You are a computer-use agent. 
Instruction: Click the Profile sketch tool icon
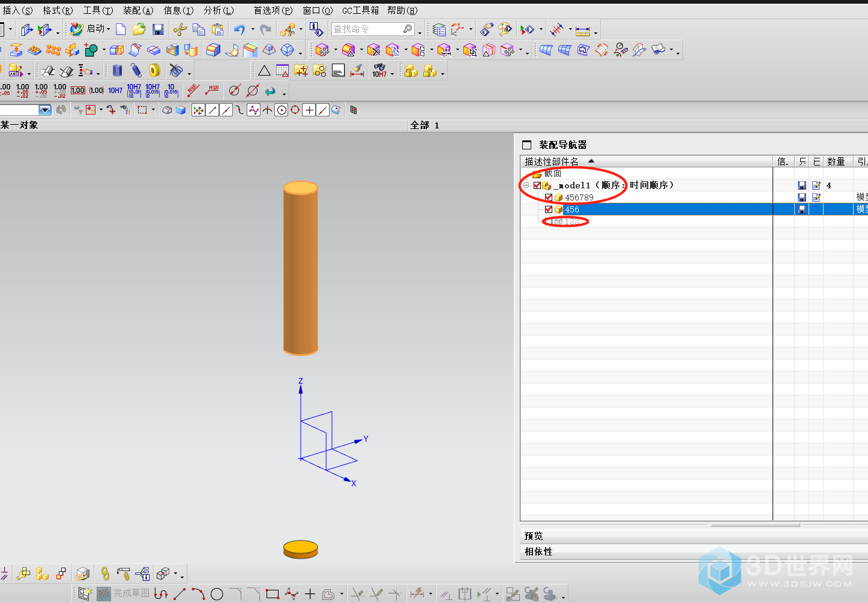click(x=161, y=594)
